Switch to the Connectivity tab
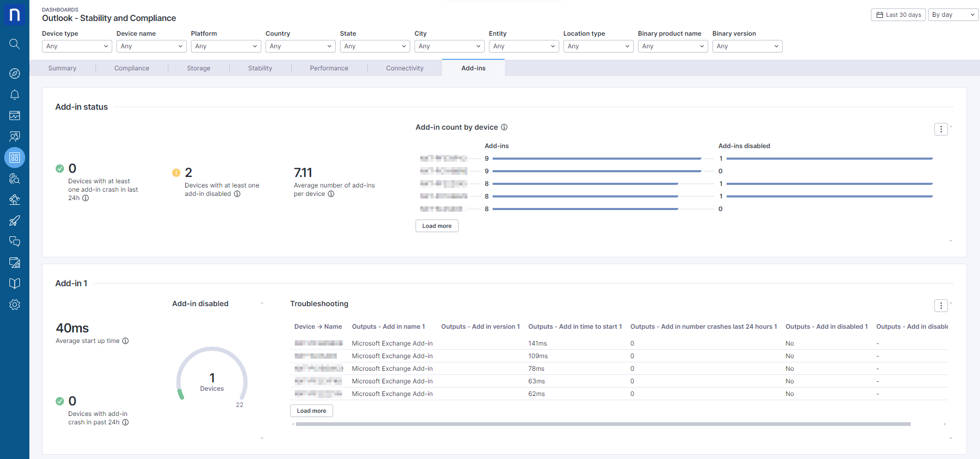Viewport: 980px width, 459px height. click(405, 68)
